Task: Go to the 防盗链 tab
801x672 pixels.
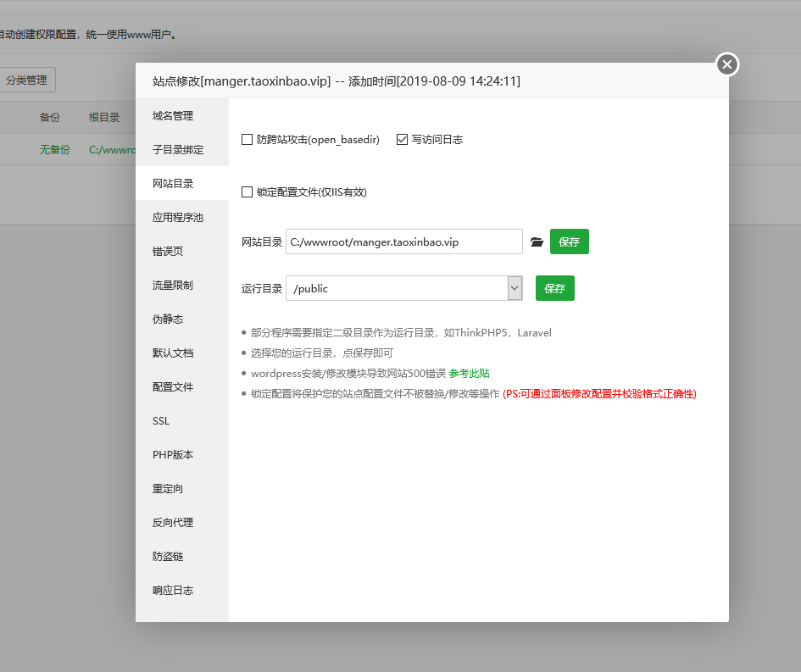Action: 182,556
